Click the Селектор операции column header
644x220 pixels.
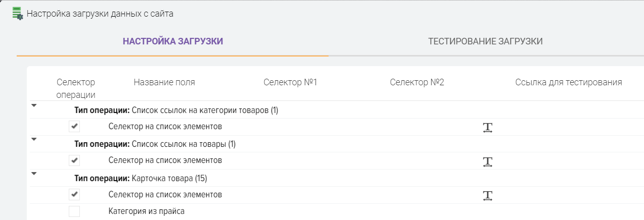point(76,88)
